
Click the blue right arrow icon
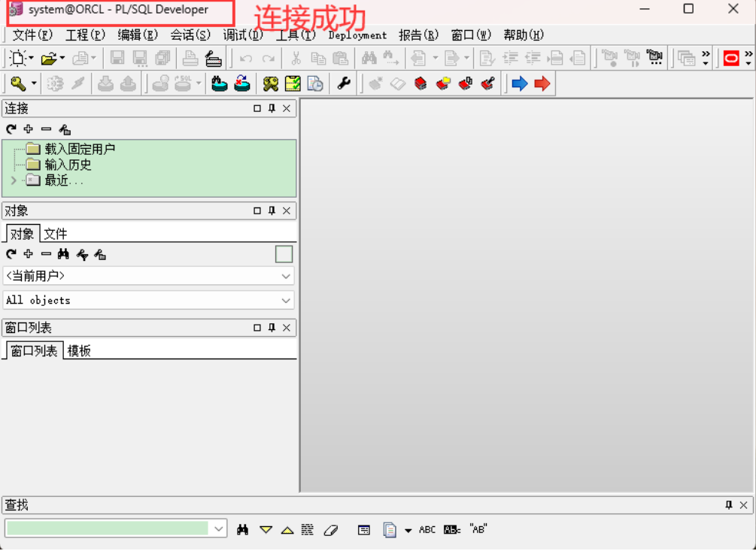519,83
